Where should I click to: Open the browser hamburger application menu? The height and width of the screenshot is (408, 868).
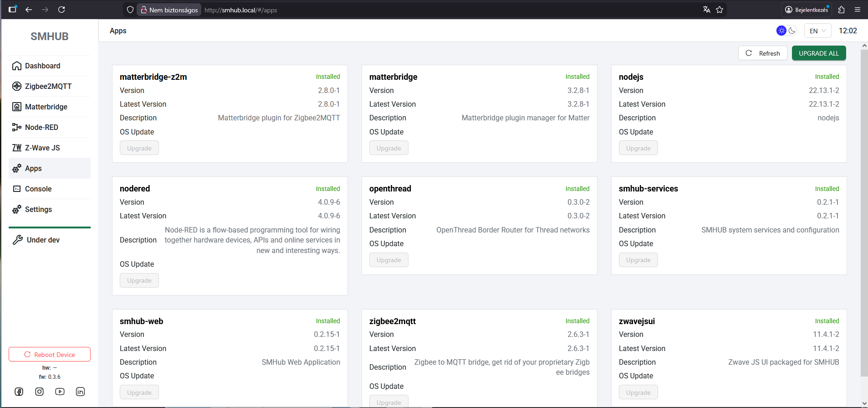point(858,10)
